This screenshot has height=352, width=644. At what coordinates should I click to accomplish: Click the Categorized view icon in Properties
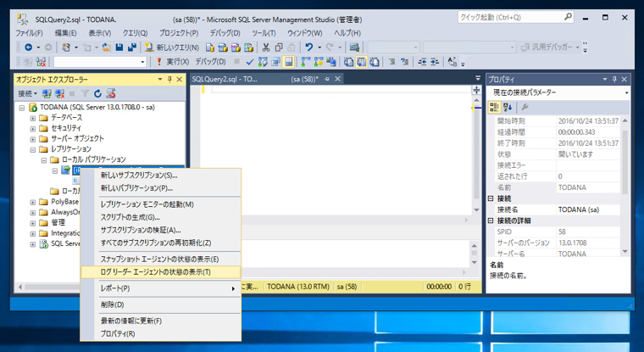pyautogui.click(x=494, y=108)
